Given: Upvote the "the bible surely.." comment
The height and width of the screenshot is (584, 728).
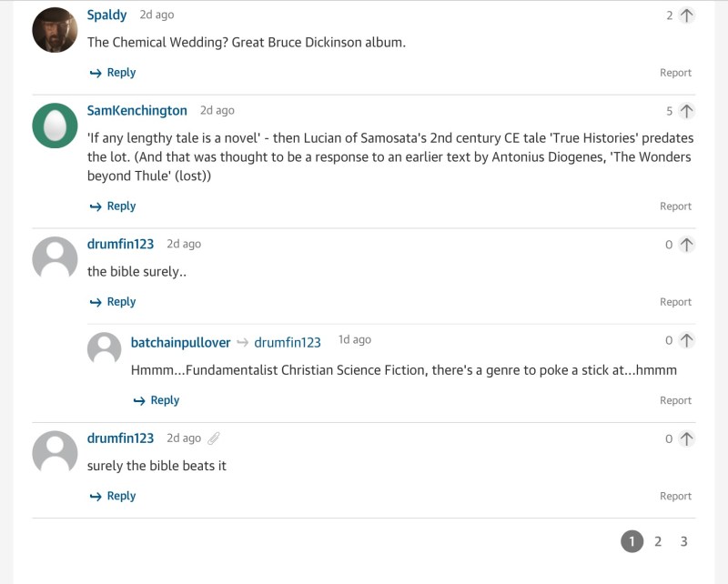Looking at the screenshot, I should pos(686,245).
